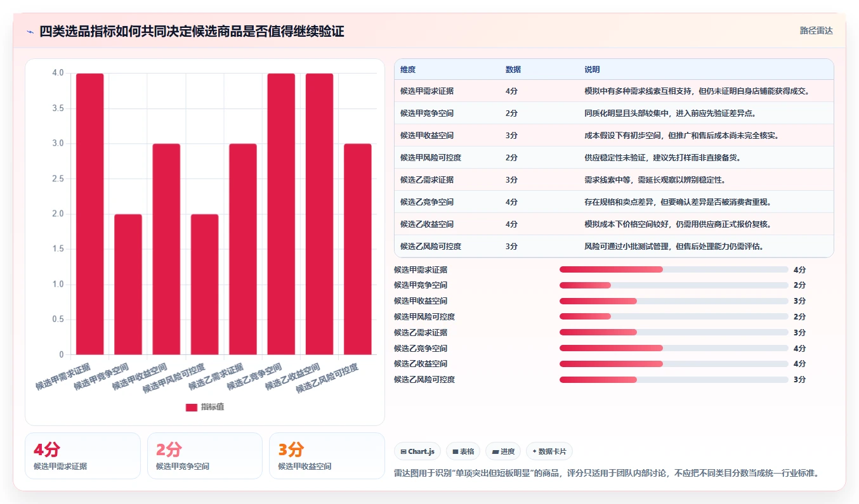
Task: Select the 数据卡片 chip
Action: [549, 451]
